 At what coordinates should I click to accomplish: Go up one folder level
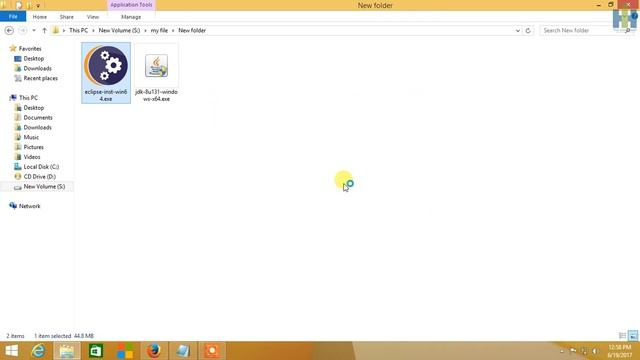pos(44,31)
